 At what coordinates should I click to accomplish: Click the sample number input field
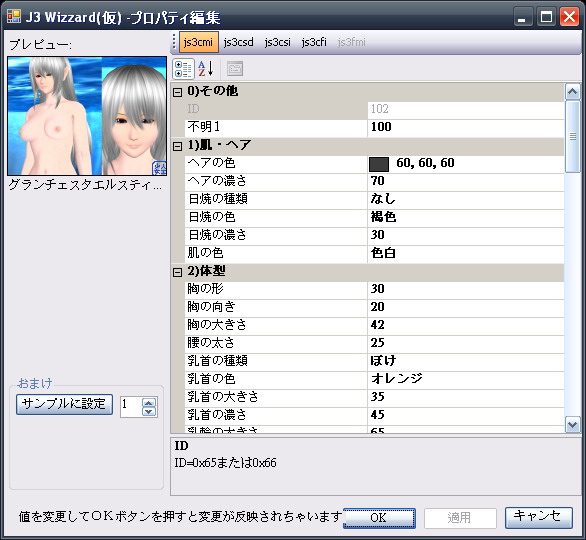(x=131, y=407)
